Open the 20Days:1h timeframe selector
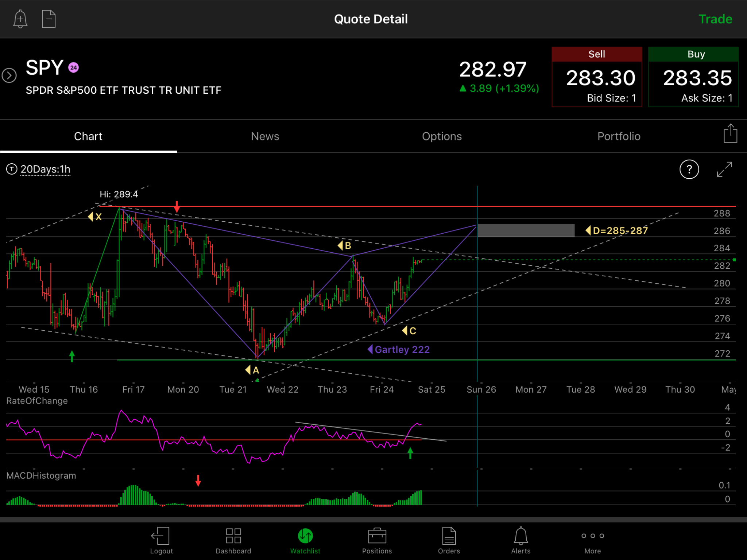Viewport: 747px width, 560px height. point(45,169)
